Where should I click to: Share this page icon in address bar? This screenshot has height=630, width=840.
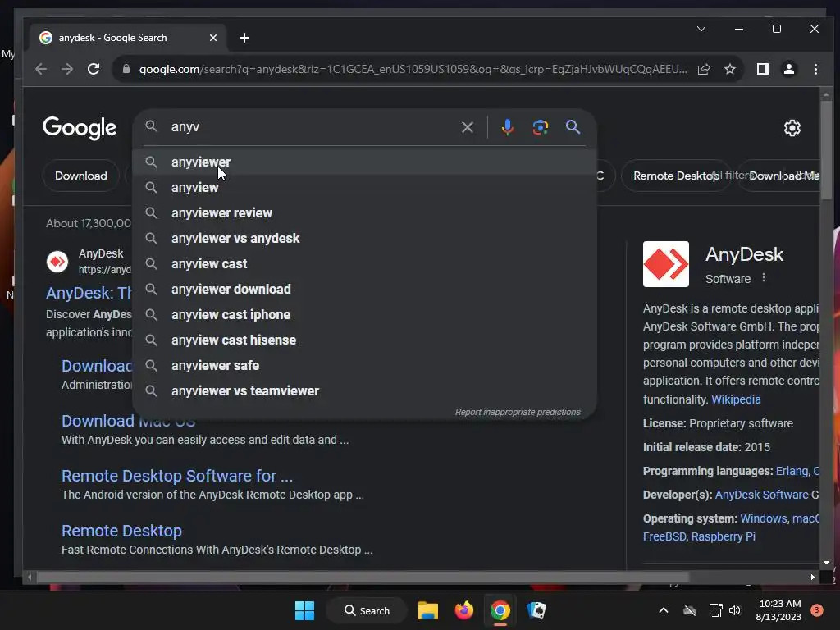[704, 69]
